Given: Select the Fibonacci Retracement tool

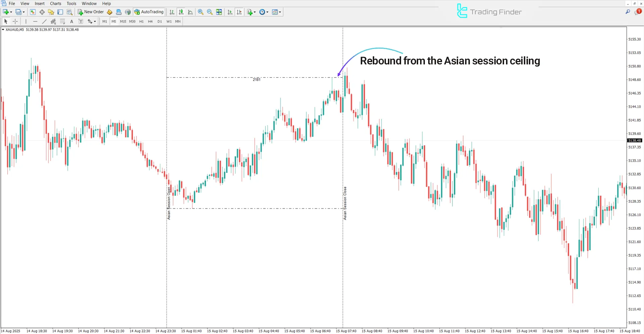Looking at the screenshot, I should pyautogui.click(x=62, y=21).
